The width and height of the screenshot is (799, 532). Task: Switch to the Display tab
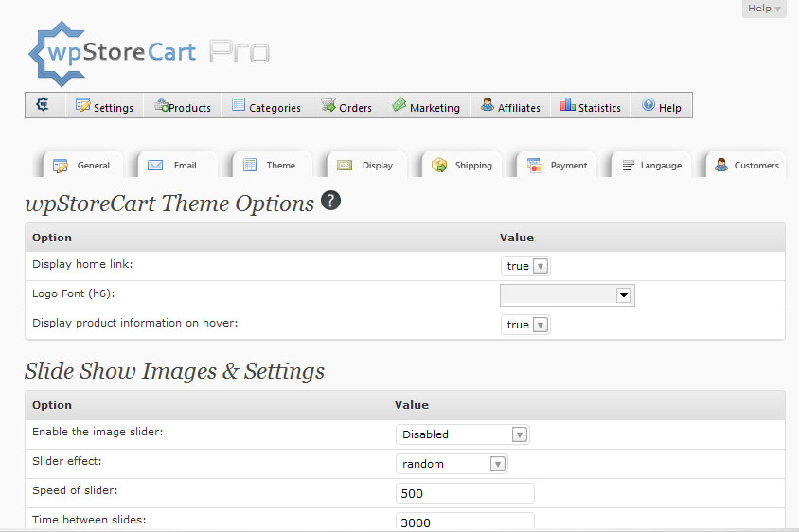pos(366,165)
